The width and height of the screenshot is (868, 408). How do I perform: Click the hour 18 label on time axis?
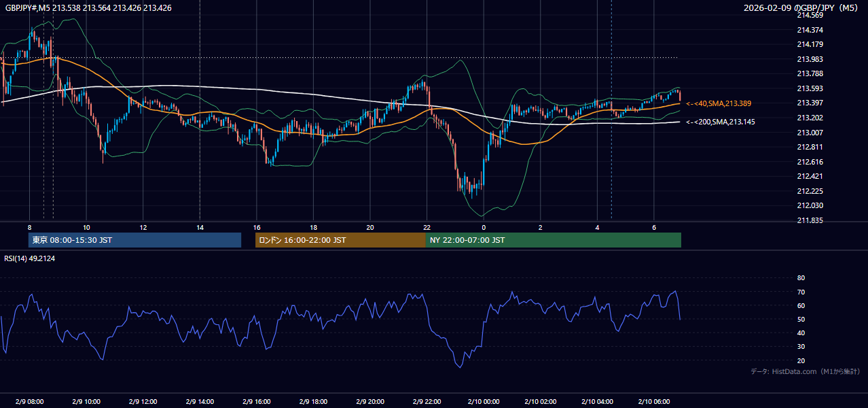313,227
